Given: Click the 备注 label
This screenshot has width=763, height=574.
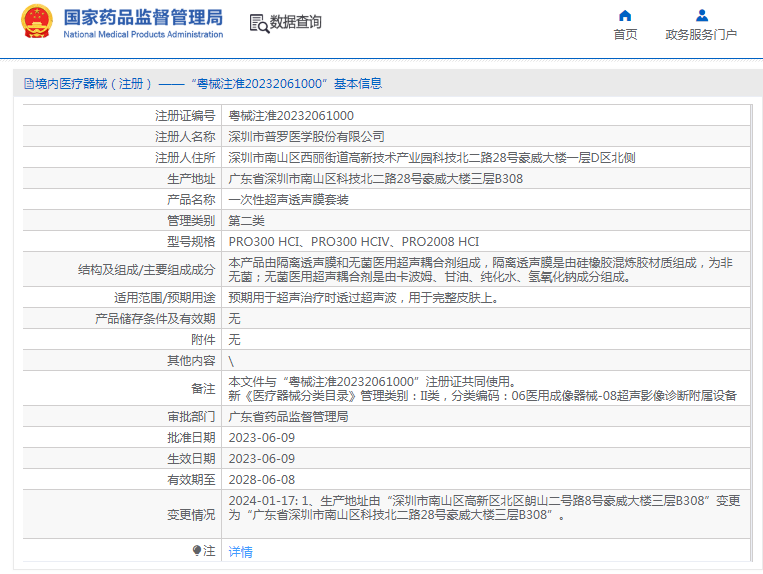Looking at the screenshot, I should tap(203, 388).
